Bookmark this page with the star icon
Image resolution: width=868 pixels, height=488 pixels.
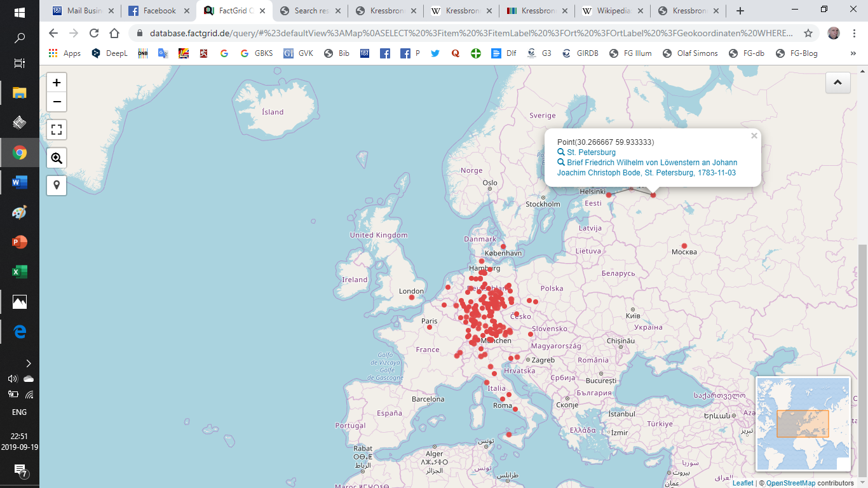click(x=808, y=33)
